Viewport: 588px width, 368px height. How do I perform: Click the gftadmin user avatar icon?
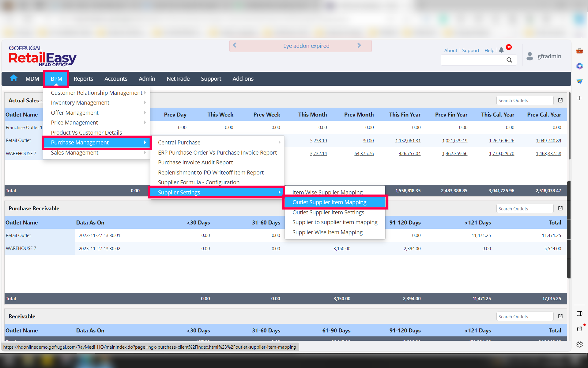pyautogui.click(x=530, y=56)
